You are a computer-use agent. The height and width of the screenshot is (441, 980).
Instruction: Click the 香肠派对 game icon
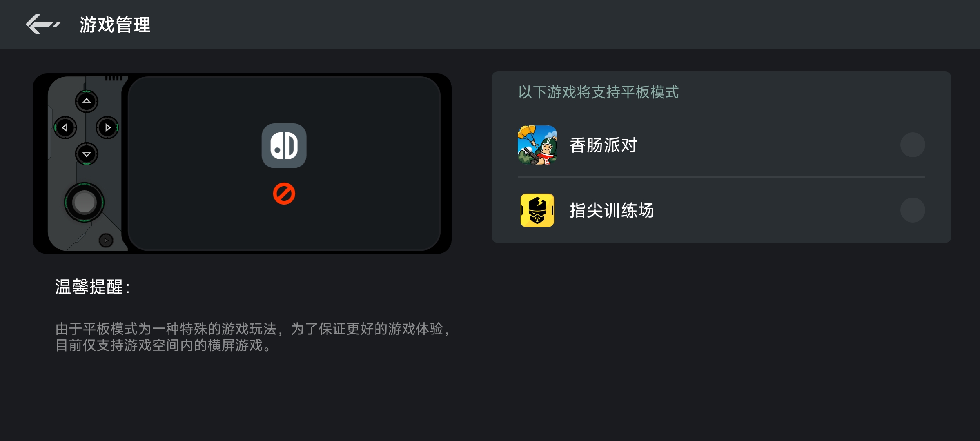click(537, 145)
